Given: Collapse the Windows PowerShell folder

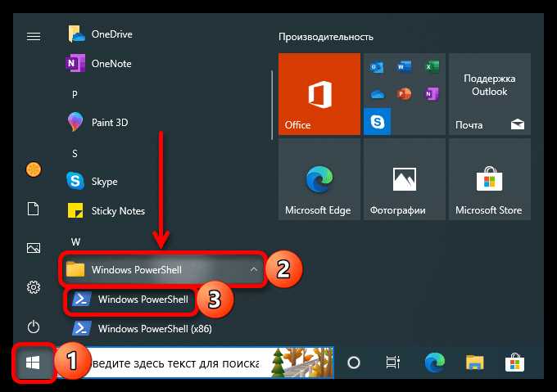Looking at the screenshot, I should pyautogui.click(x=163, y=269).
